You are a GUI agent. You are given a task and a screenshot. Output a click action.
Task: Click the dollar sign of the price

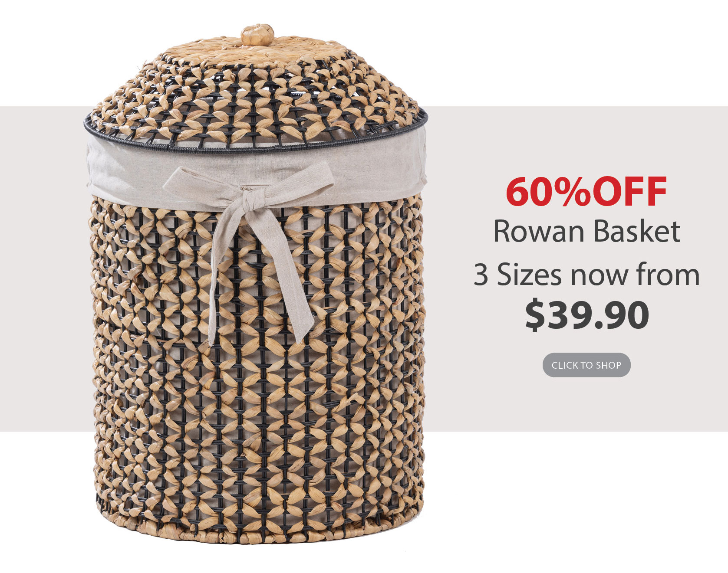535,315
